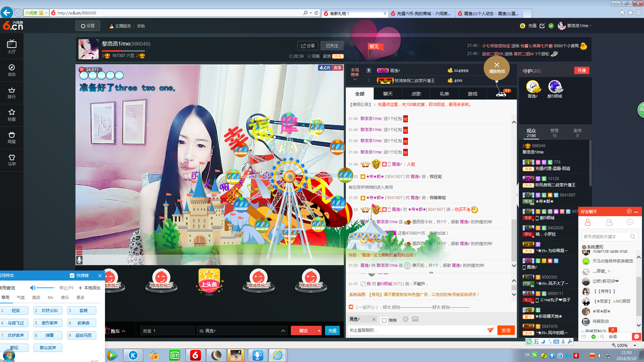
Task: Click the compose/edit icon beside 充值 in header
Action: pos(542,26)
